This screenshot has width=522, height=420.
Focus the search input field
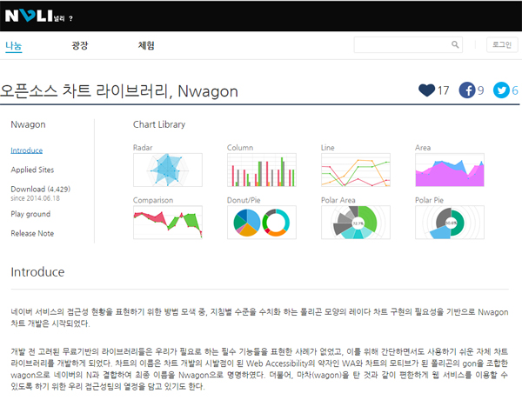[x=408, y=44]
